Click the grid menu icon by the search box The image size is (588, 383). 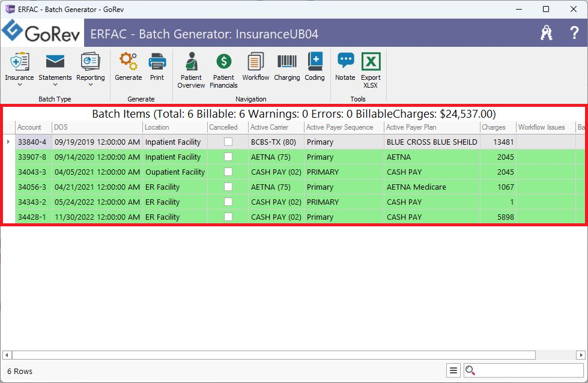(x=453, y=370)
